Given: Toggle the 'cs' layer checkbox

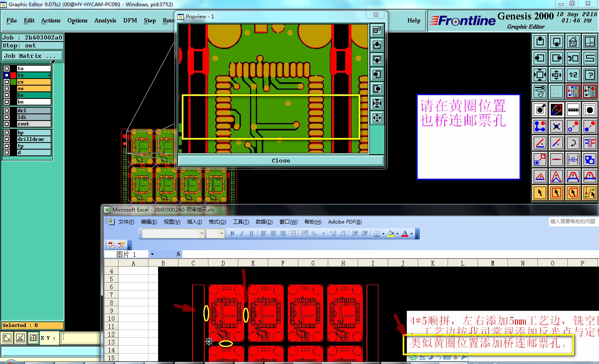Looking at the screenshot, I should (x=7, y=82).
